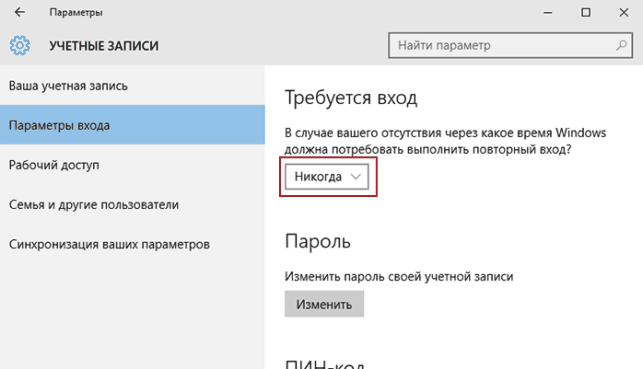
Task: Minimize the Параметры window
Action: 547,12
